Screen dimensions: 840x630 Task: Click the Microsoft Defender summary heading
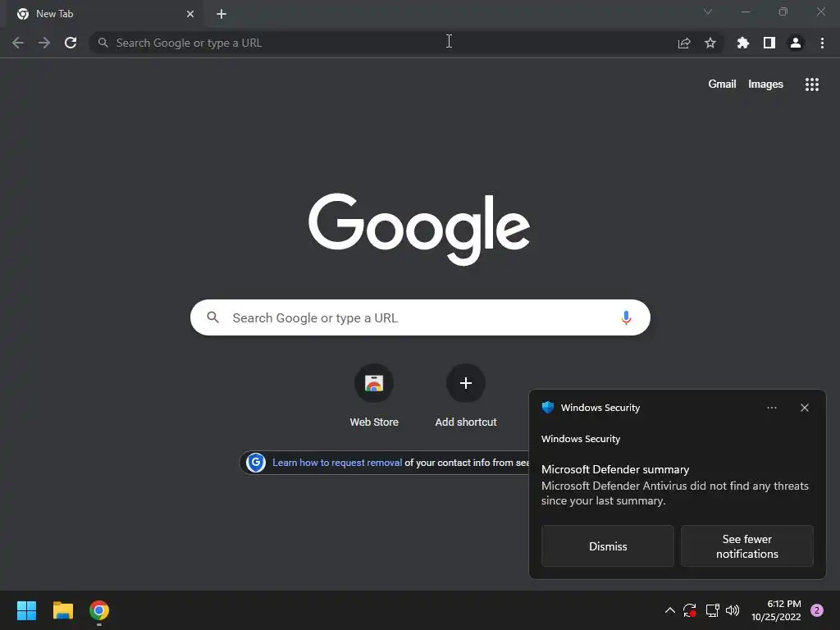(615, 469)
